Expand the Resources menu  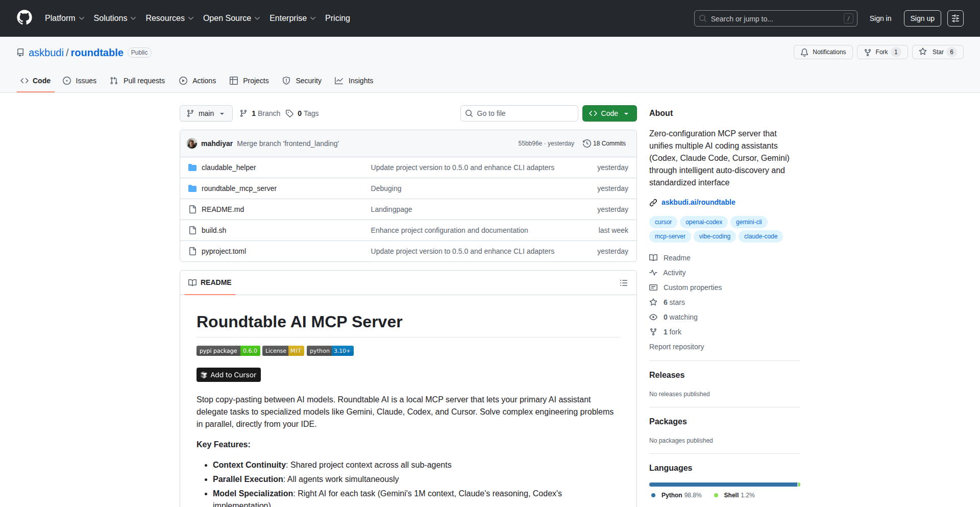[169, 18]
